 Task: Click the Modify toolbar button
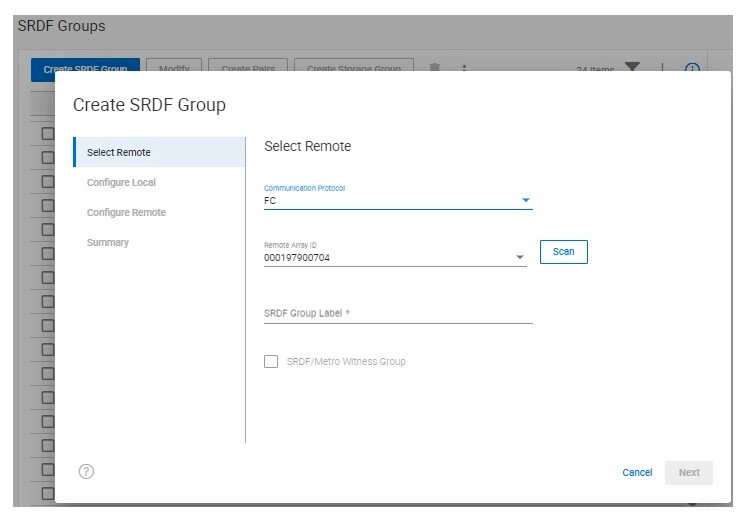point(175,68)
